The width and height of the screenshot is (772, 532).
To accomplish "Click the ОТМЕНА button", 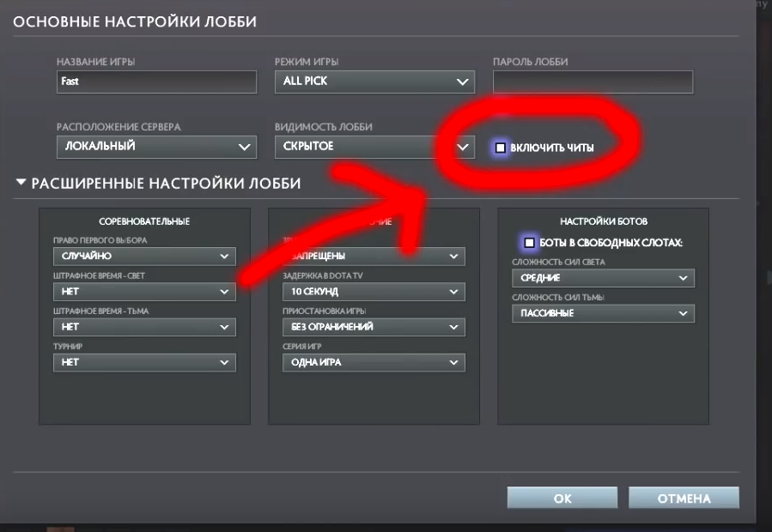I will coord(684,498).
